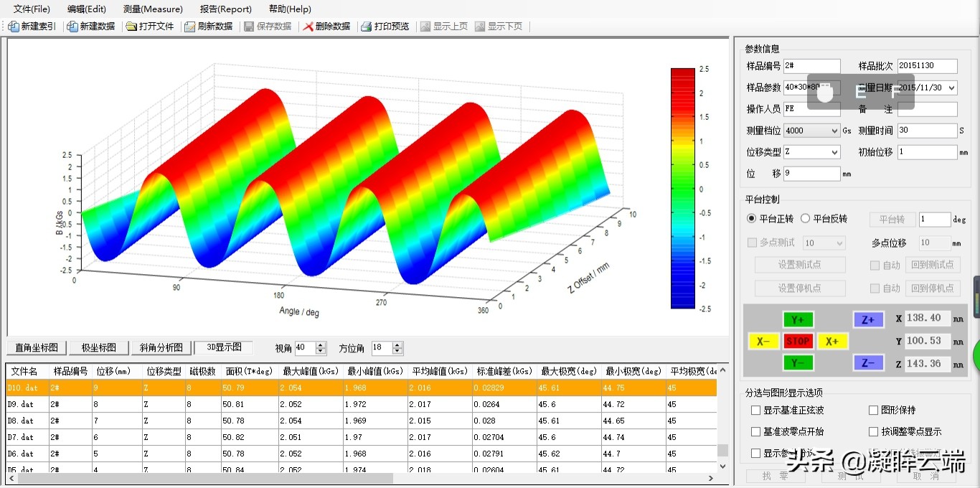980x488 pixels.
Task: Open the 测量(Measure) menu
Action: pyautogui.click(x=152, y=9)
